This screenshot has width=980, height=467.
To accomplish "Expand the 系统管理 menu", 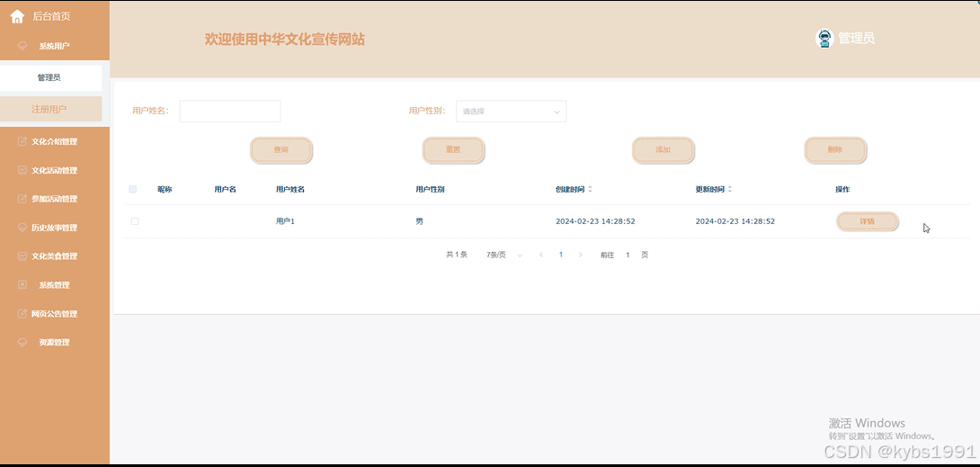I will coord(54,284).
